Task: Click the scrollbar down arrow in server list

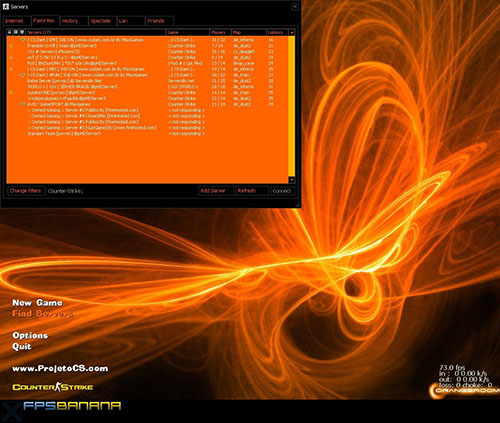Action: click(292, 180)
